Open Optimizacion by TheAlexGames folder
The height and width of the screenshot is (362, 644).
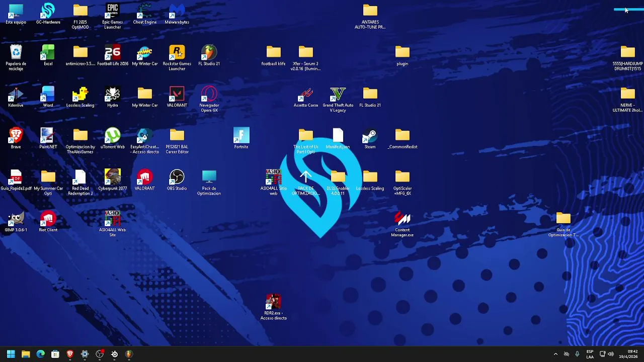(x=80, y=141)
